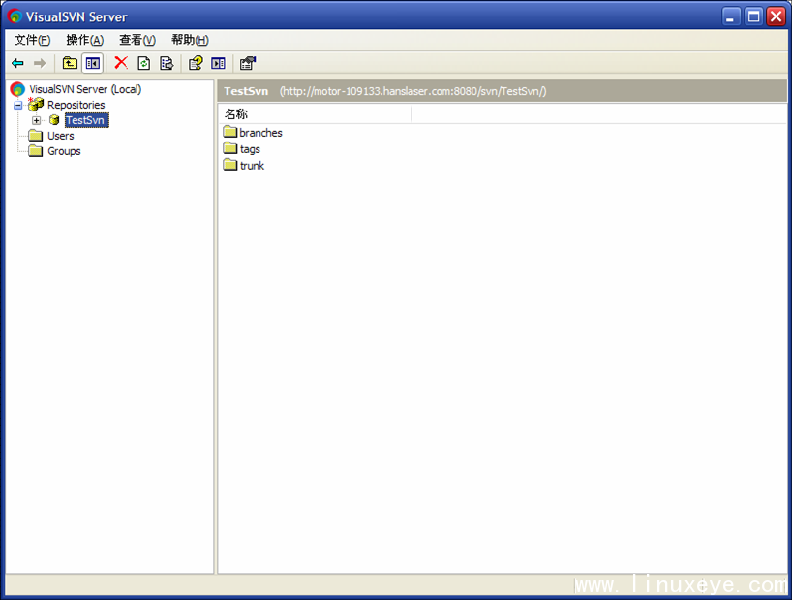Viewport: 792px width, 600px height.
Task: Maximize the VisualSVN Server window
Action: [754, 17]
